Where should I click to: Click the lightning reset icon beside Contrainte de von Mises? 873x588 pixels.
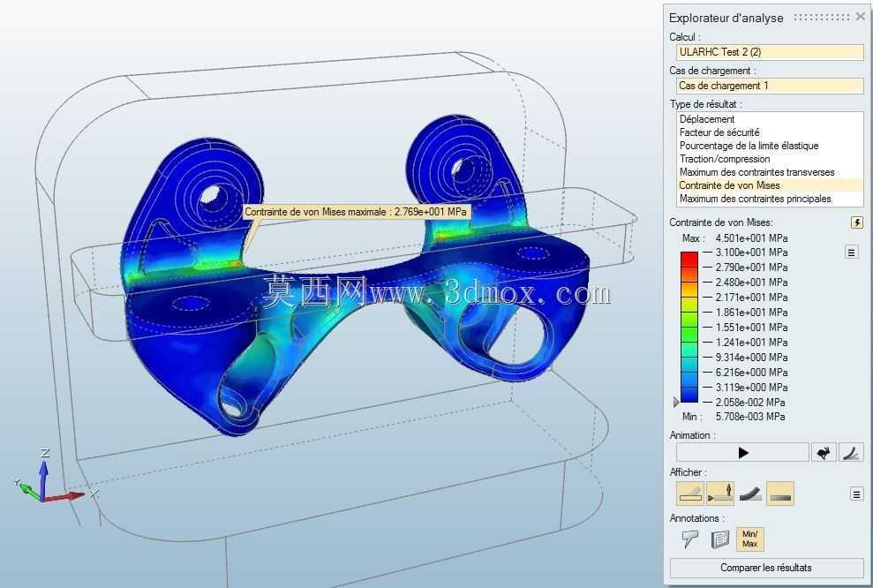point(857,222)
